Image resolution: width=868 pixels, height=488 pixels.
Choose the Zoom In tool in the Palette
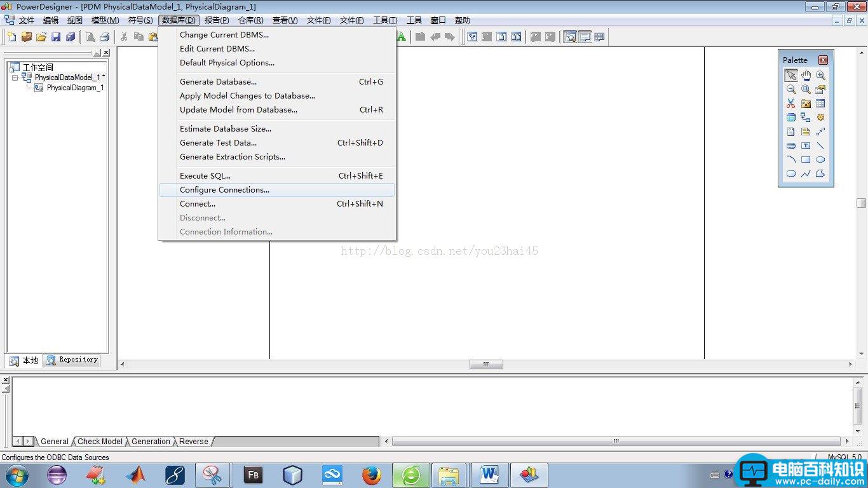point(820,75)
